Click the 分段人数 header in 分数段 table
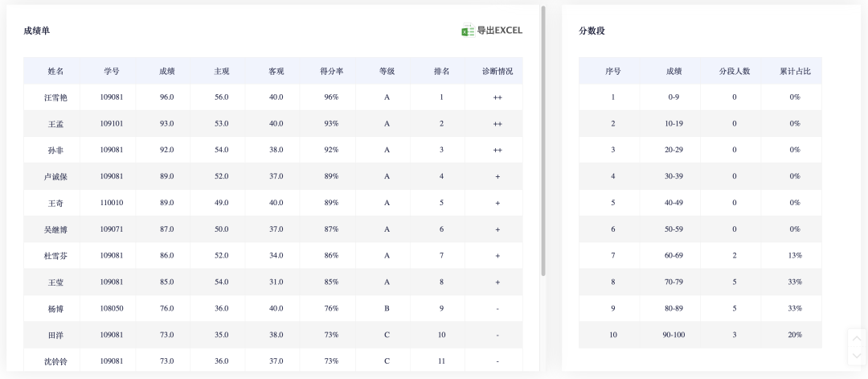Screen dimensions: 868x379 [x=734, y=71]
